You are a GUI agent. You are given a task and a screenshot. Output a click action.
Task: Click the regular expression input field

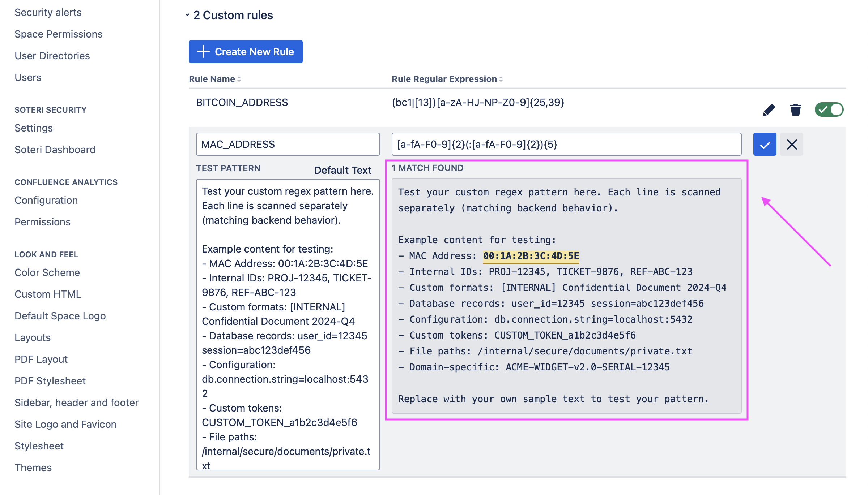pos(566,145)
